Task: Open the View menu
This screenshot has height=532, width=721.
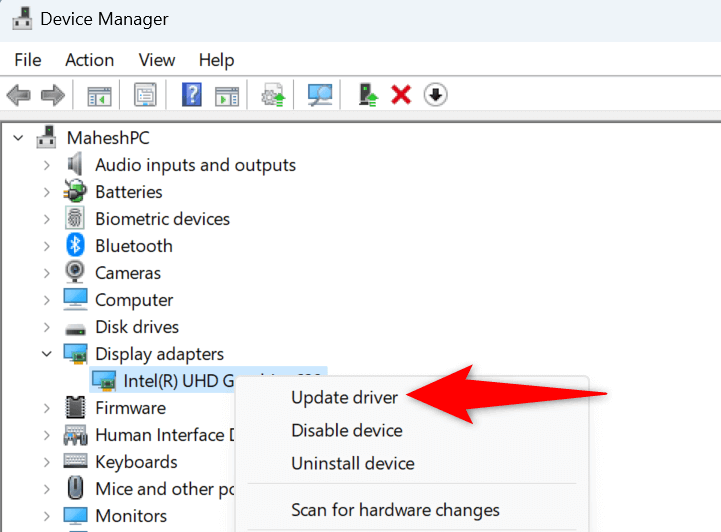Action: pos(157,60)
